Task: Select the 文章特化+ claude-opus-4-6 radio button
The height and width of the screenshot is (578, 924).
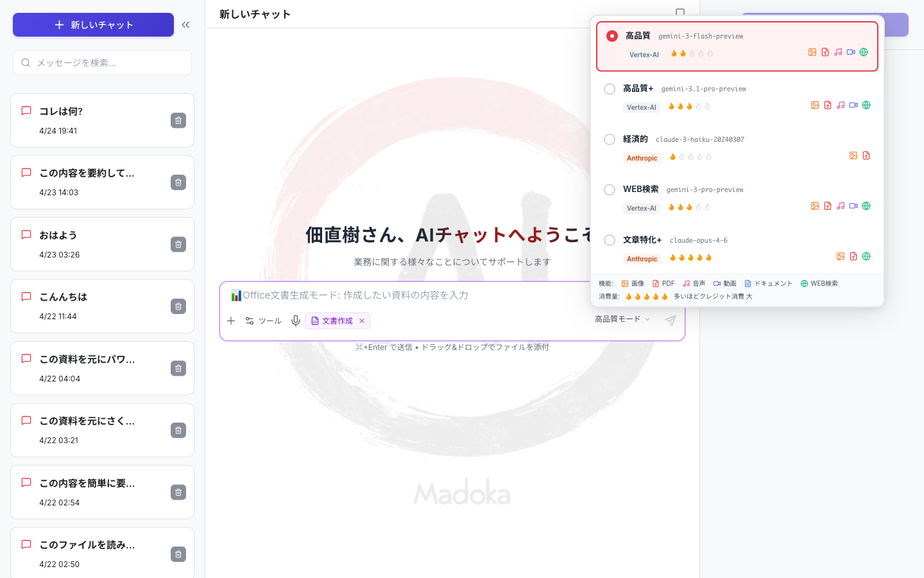Action: pos(610,240)
